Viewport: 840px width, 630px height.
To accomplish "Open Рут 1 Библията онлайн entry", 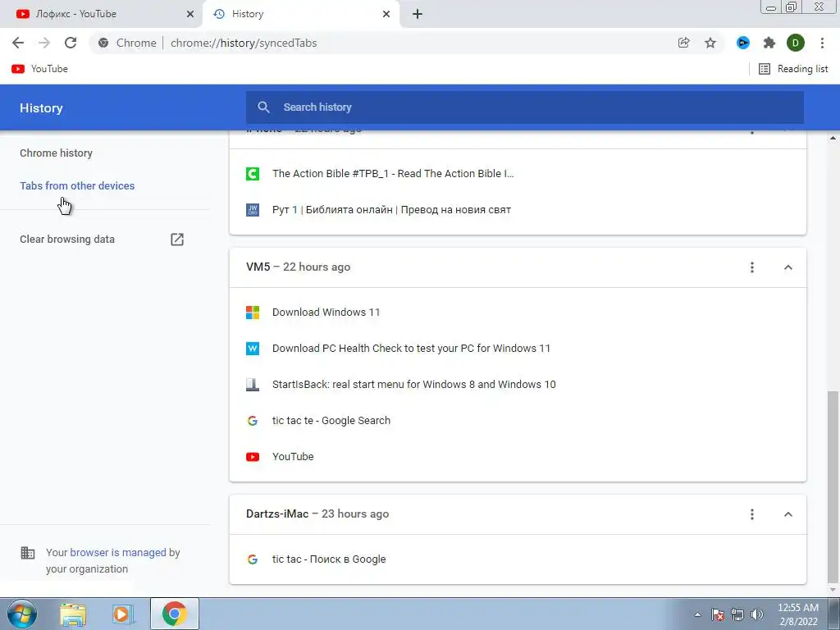I will [x=391, y=210].
